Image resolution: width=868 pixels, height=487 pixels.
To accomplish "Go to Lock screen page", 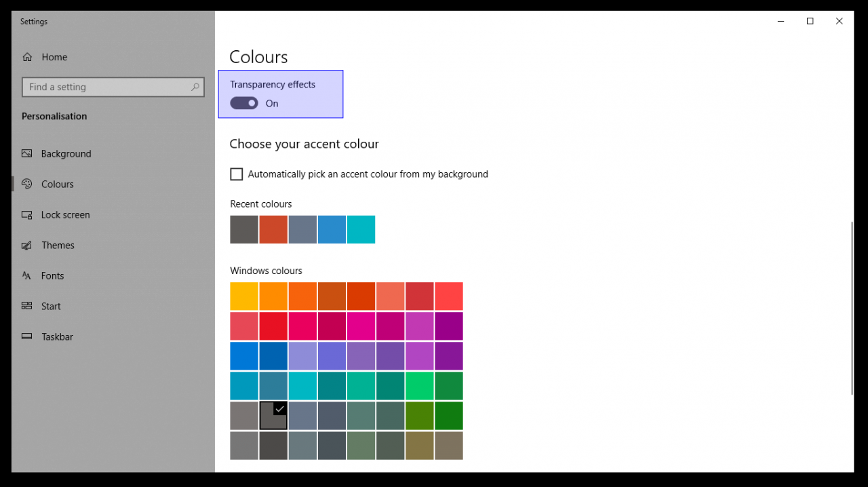I will pos(65,215).
